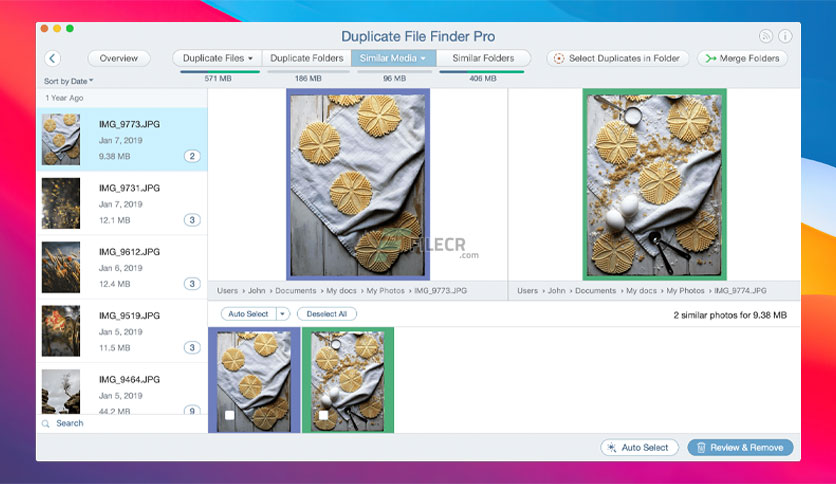The image size is (836, 484).
Task: Check the box on the green-framed thumbnail
Action: (x=324, y=415)
